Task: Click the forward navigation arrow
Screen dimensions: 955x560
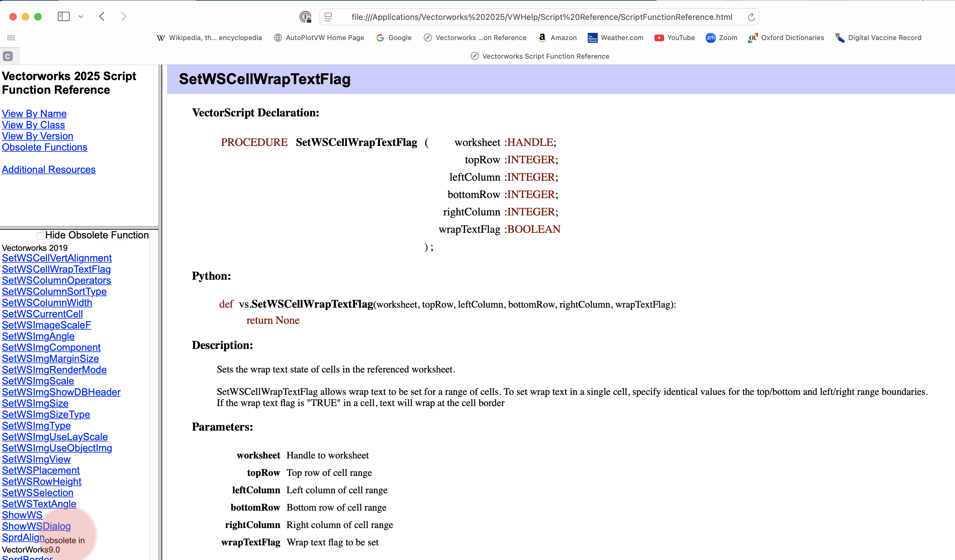Action: tap(124, 17)
